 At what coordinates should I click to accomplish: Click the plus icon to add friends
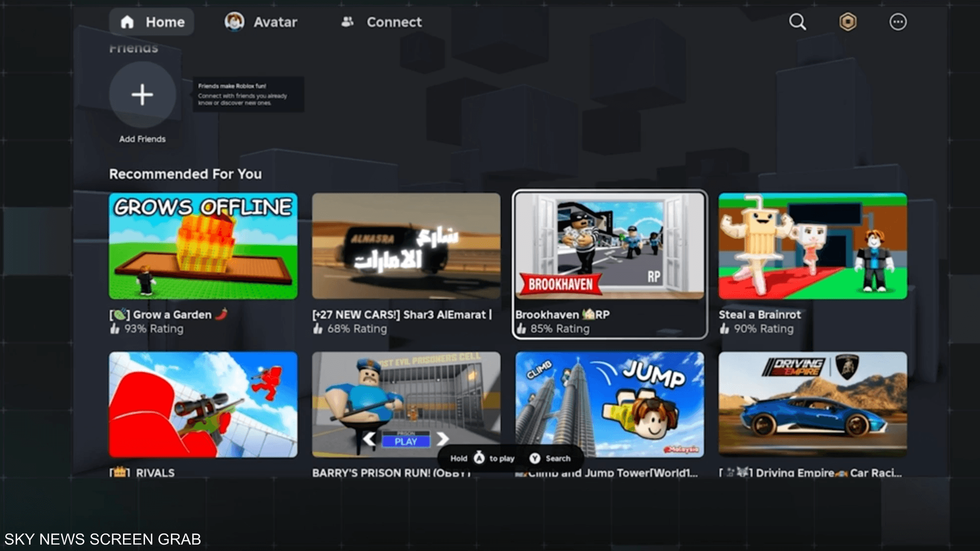pyautogui.click(x=142, y=95)
